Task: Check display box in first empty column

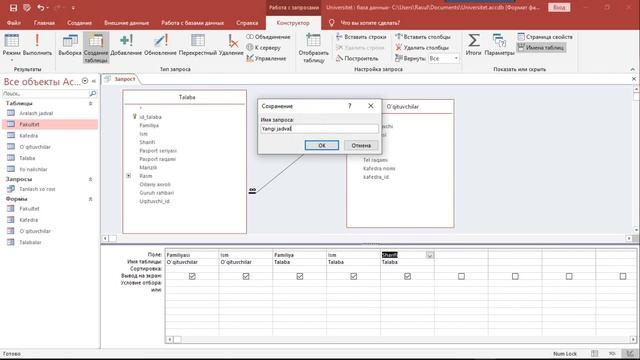Action: 461,276
